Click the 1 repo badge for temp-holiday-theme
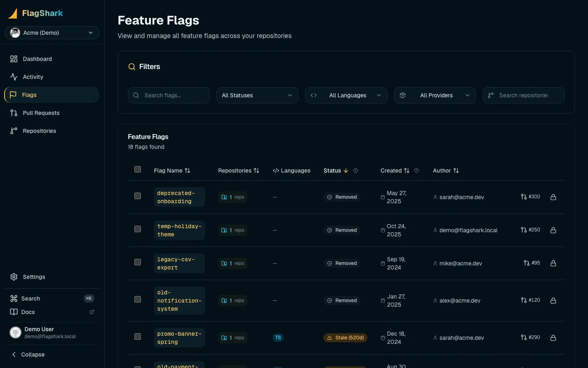Image resolution: width=588 pixels, height=368 pixels. pyautogui.click(x=233, y=230)
